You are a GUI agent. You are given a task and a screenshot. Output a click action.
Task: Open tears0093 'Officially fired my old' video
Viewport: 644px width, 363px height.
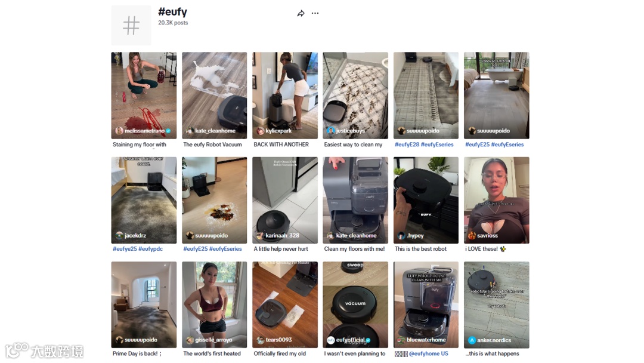click(285, 304)
